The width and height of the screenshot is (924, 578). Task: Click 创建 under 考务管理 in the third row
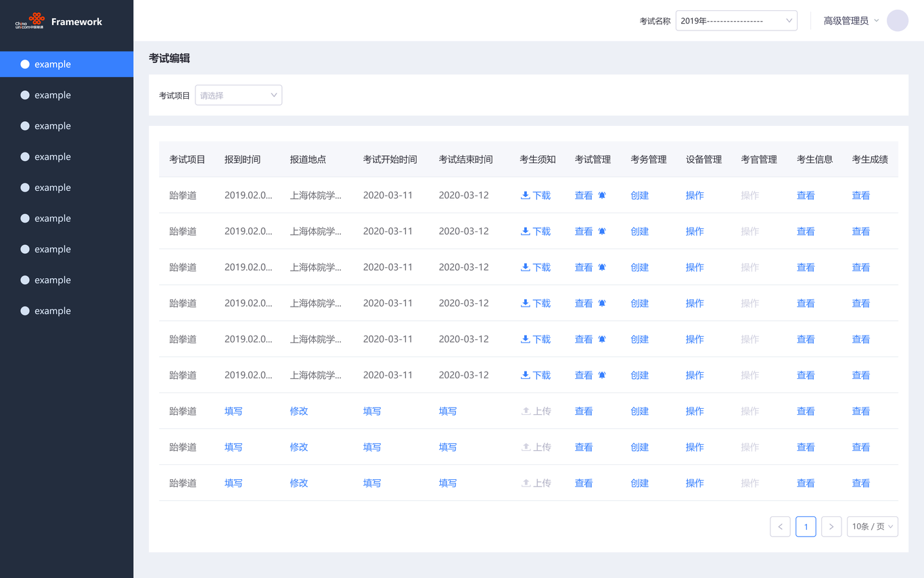click(639, 267)
